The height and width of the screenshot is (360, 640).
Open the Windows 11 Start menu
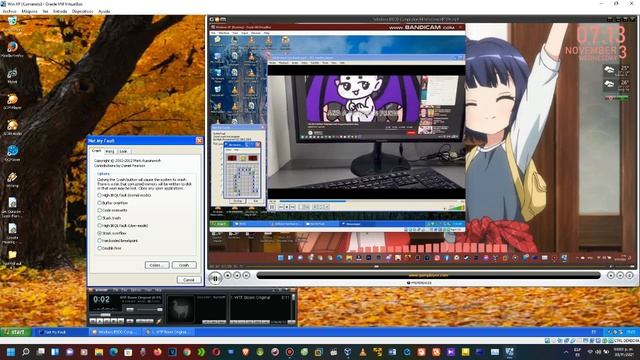pyautogui.click(x=11, y=352)
